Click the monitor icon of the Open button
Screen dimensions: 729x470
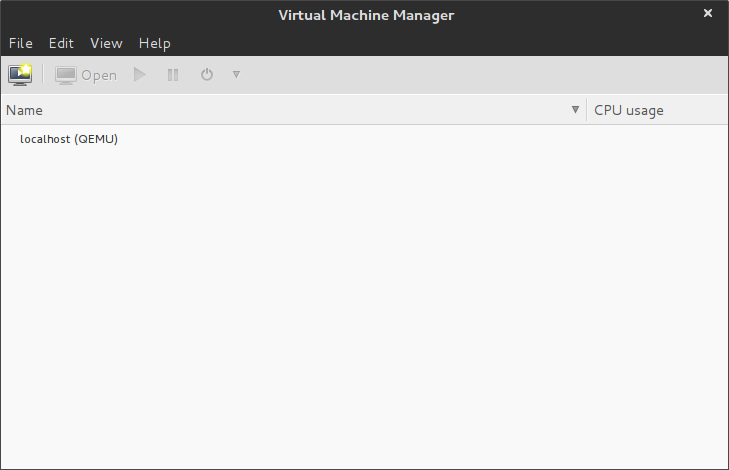pyautogui.click(x=66, y=75)
